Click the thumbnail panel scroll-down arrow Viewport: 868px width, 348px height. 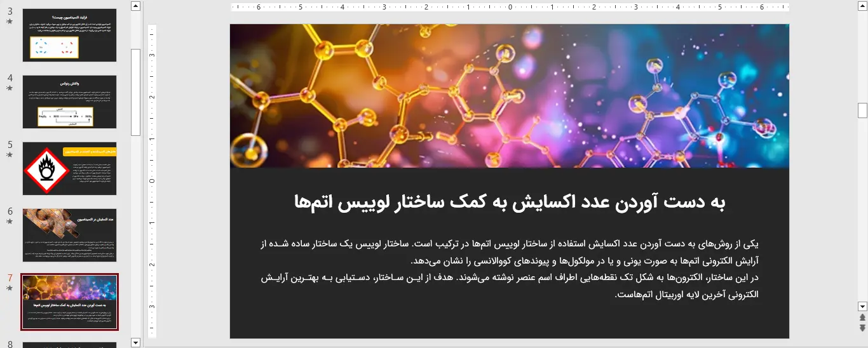pyautogui.click(x=135, y=342)
